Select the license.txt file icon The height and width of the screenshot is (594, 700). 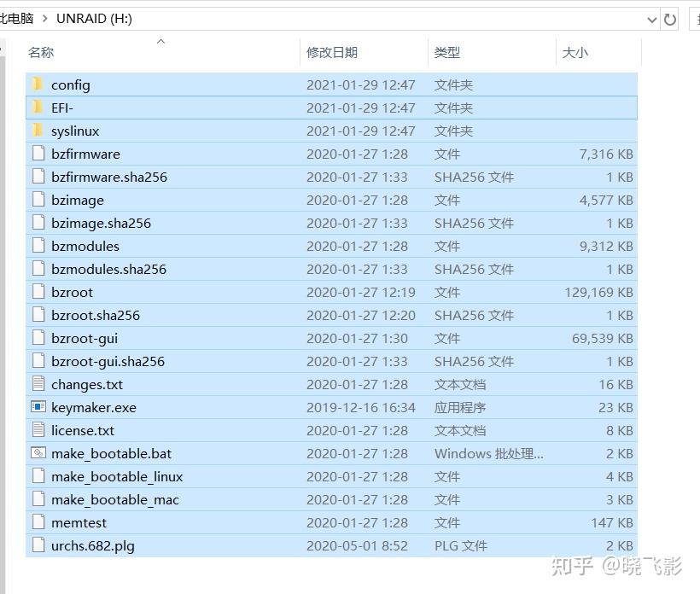(38, 430)
